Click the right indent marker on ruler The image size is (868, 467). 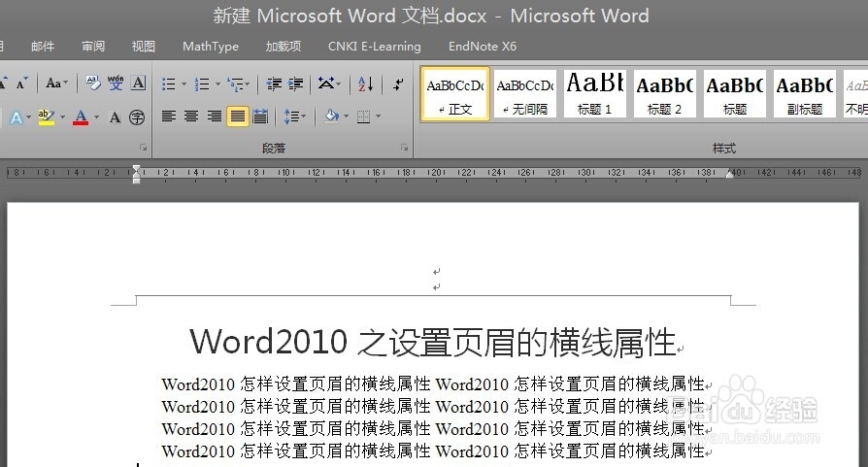(730, 174)
